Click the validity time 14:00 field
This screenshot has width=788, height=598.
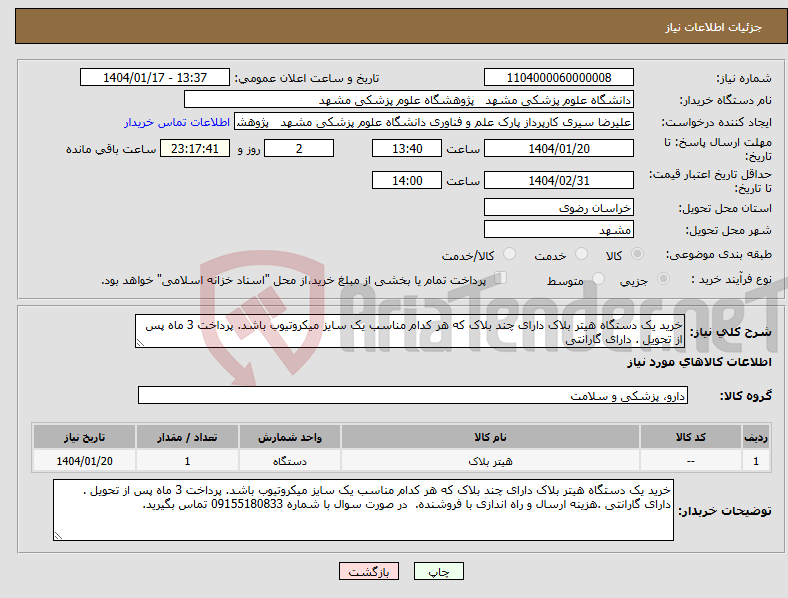click(407, 180)
